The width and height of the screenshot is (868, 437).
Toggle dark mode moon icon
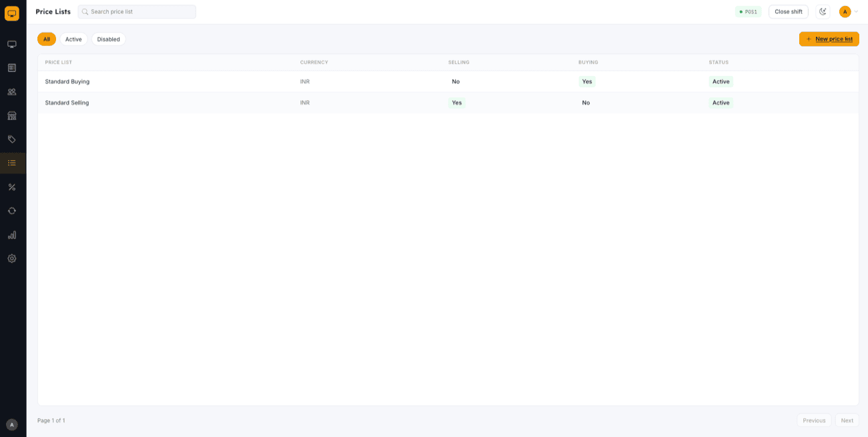[823, 11]
